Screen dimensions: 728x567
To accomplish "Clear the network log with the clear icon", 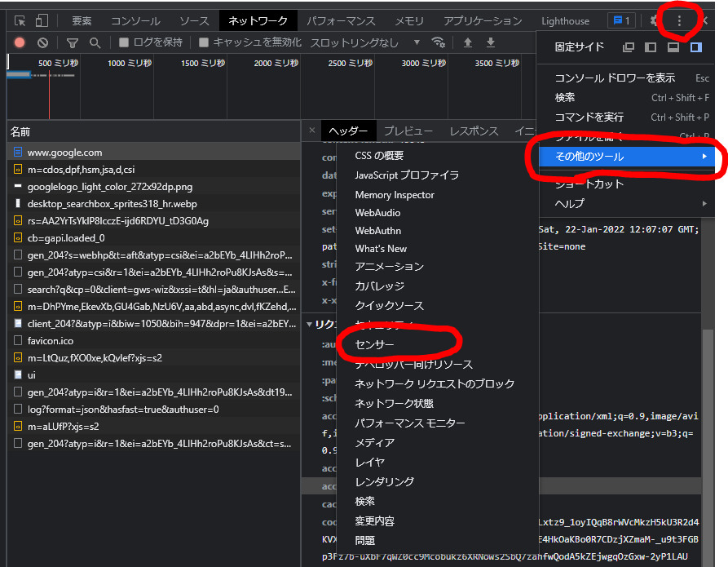I will (42, 42).
